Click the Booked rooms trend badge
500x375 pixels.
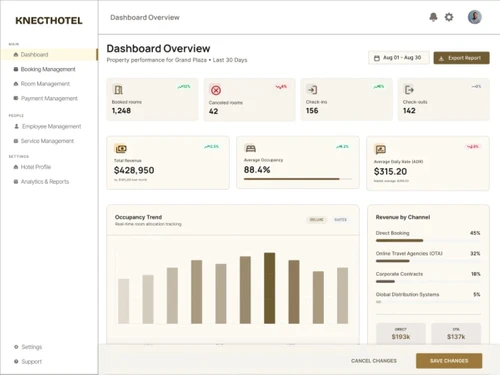[184, 87]
